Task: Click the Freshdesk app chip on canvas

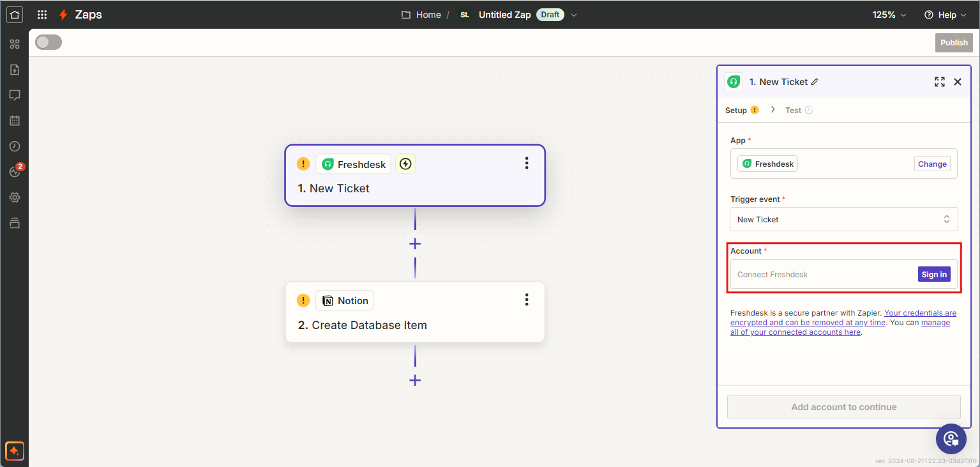Action: pos(353,164)
